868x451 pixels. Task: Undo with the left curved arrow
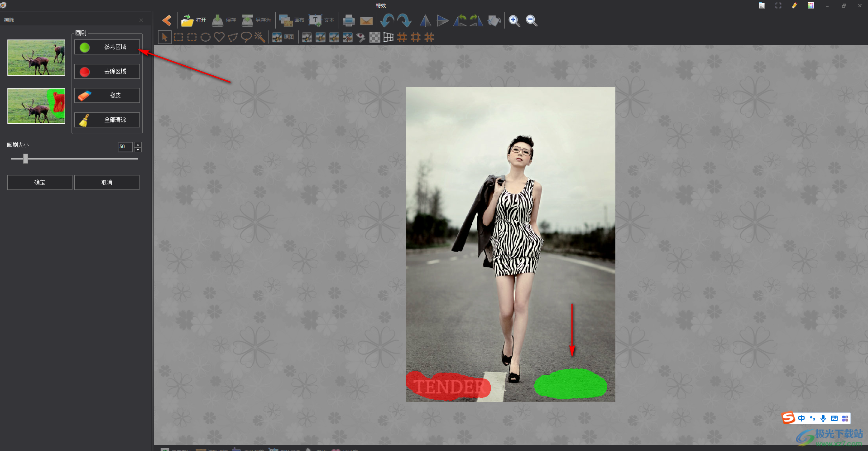point(387,20)
